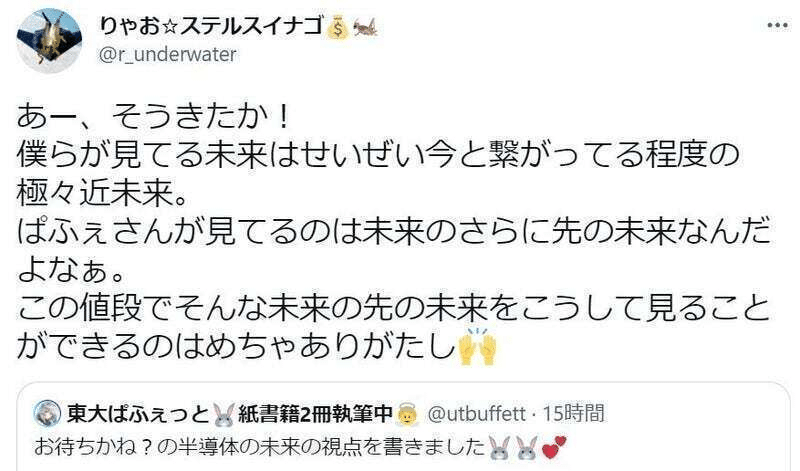Viewport: 800px width, 471px height.
Task: Click the tweet's first line あー、そうきたか！
Action: tap(153, 118)
